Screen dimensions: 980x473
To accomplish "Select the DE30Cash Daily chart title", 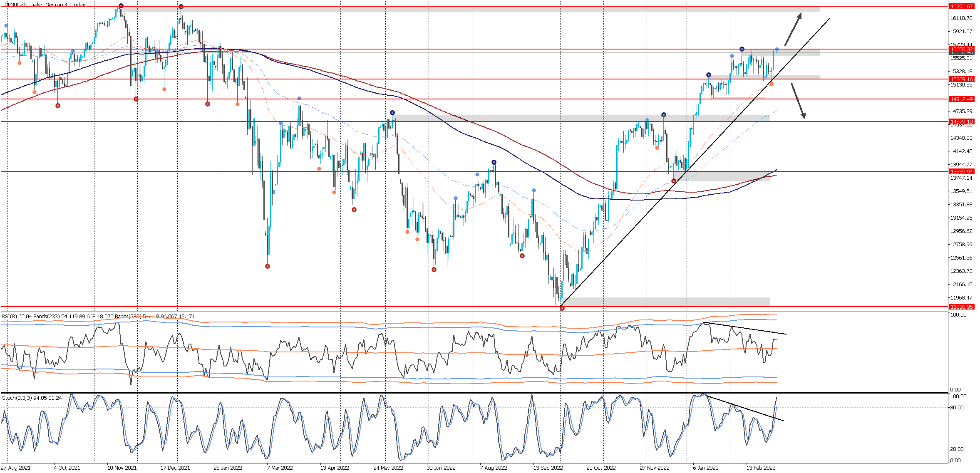I will pyautogui.click(x=45, y=5).
